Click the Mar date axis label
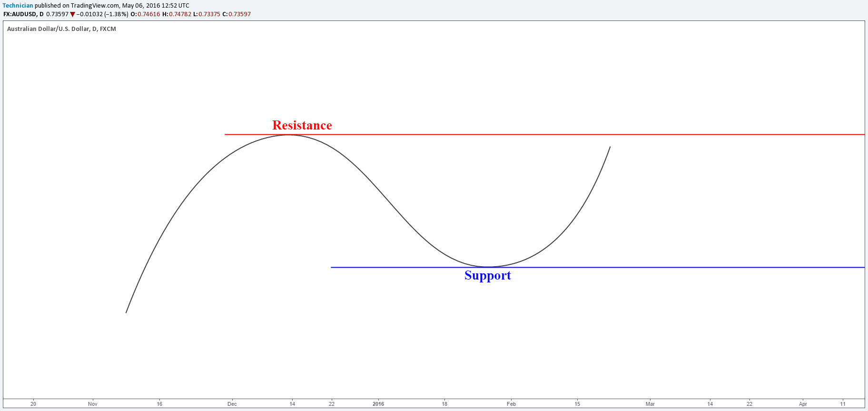The width and height of the screenshot is (868, 411). click(x=650, y=404)
